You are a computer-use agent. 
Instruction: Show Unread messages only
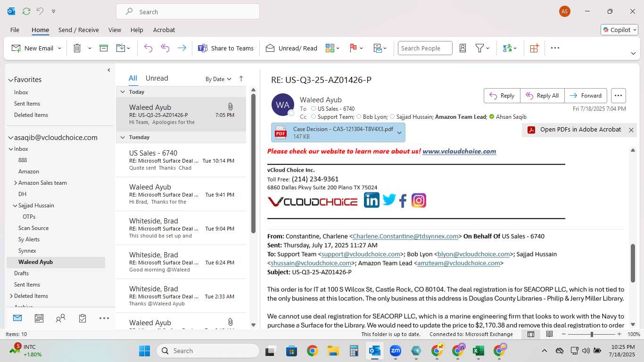pyautogui.click(x=157, y=78)
